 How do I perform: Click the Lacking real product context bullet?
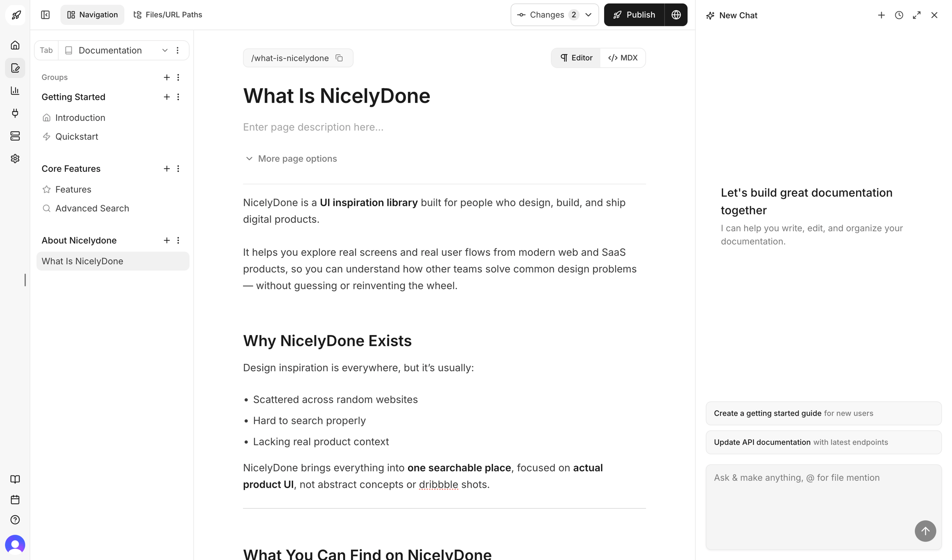pos(321,441)
